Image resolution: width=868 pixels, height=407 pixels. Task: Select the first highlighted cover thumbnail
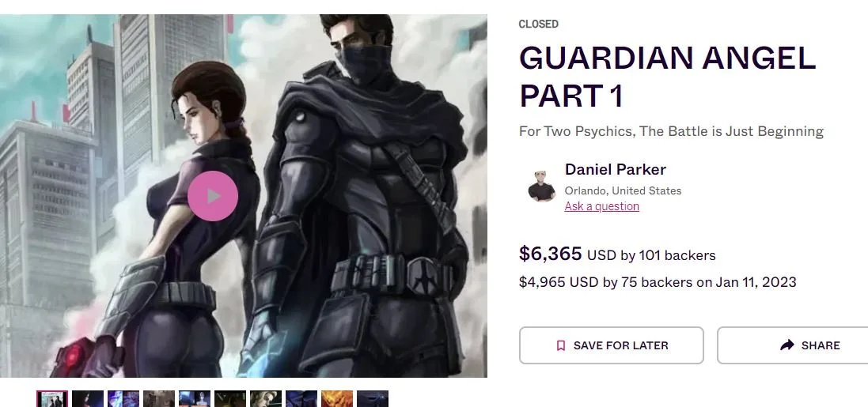(52, 399)
